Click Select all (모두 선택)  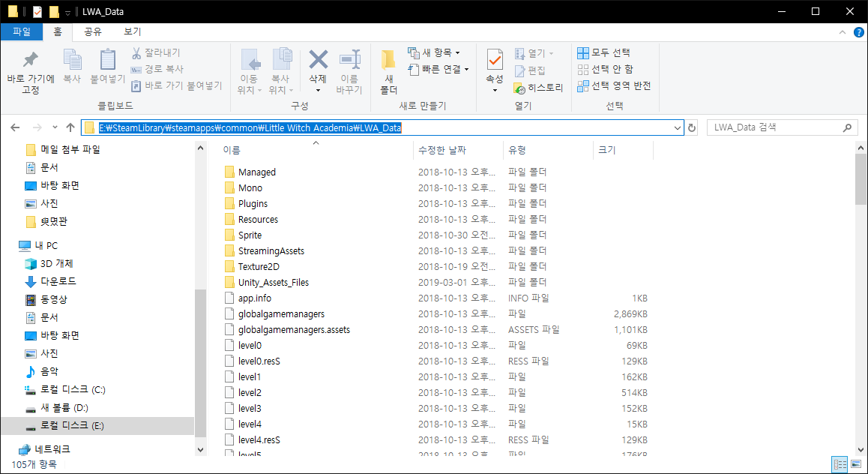[x=603, y=52]
